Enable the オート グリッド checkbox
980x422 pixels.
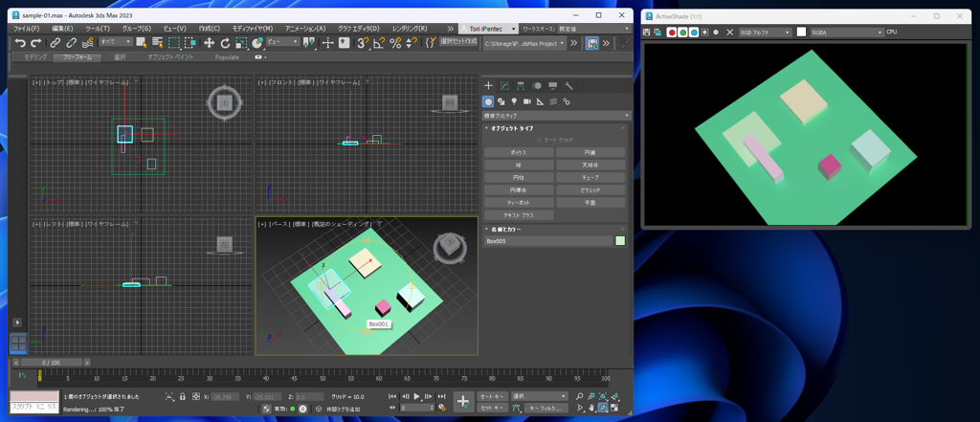[540, 140]
